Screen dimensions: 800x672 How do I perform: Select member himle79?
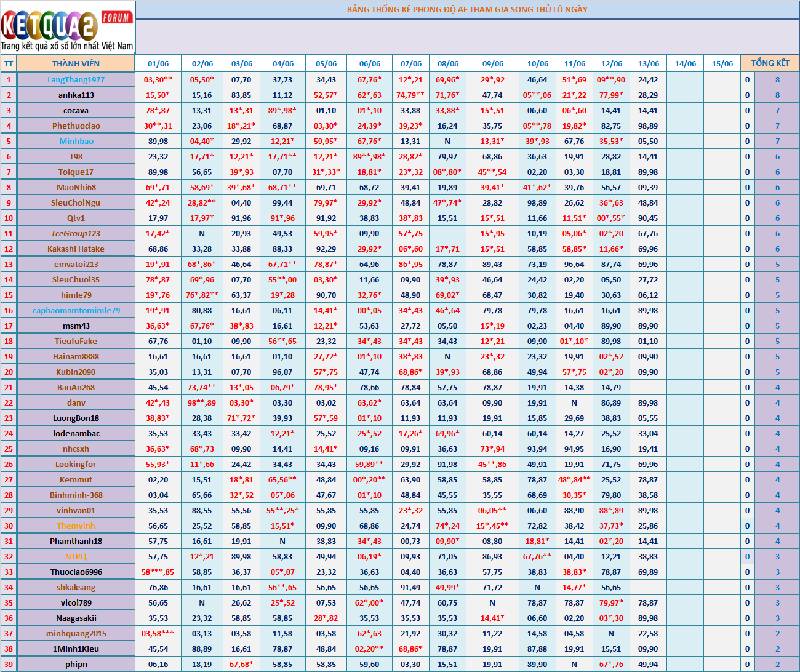pos(76,295)
